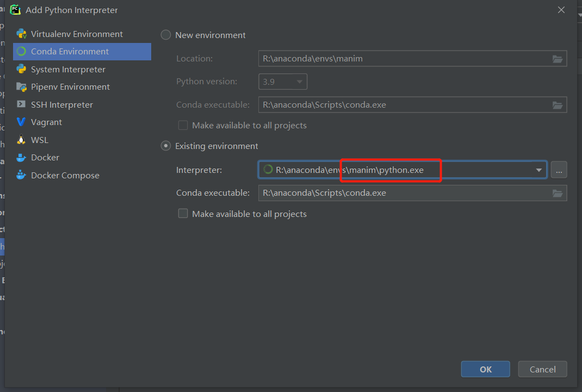The image size is (582, 392).
Task: Click the Docker whale icon
Action: (x=21, y=158)
